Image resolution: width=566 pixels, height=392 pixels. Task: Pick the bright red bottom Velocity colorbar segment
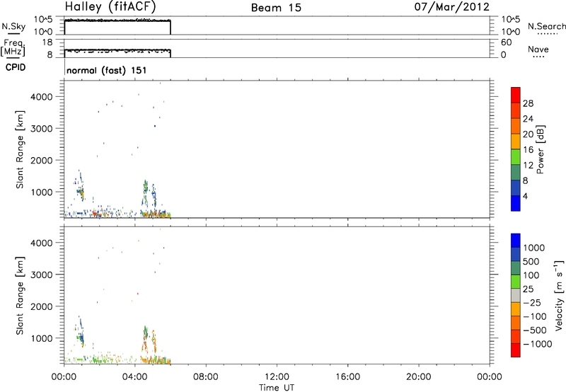pos(516,350)
